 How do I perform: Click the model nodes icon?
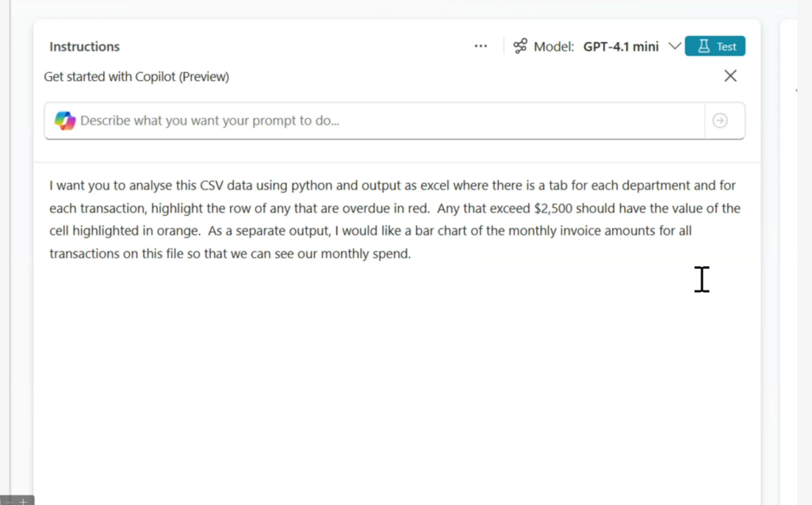[x=520, y=46]
